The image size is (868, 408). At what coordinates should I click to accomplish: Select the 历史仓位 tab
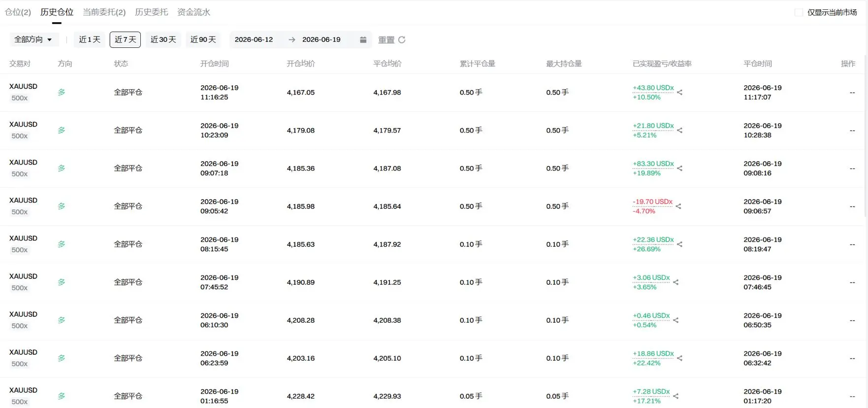point(57,12)
